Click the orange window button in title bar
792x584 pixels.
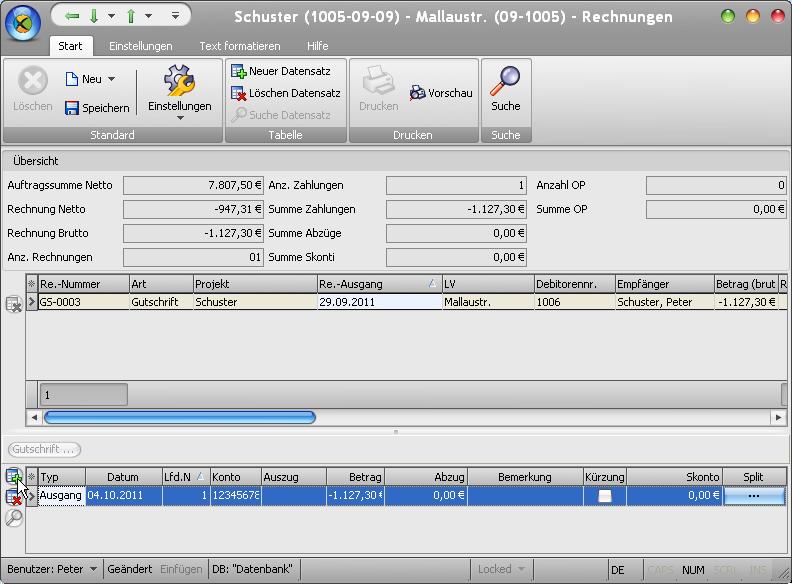(x=753, y=16)
